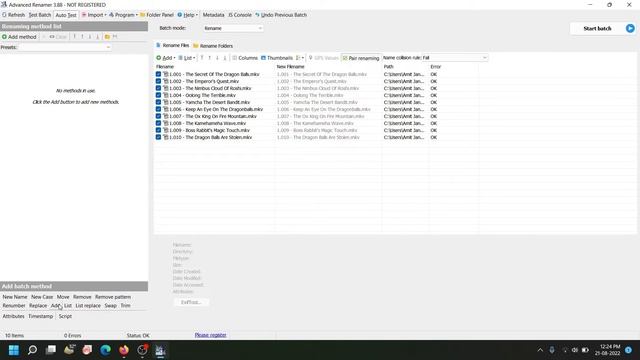Image resolution: width=640 pixels, height=360 pixels.
Task: Add the Replace batch method
Action: coord(38,306)
